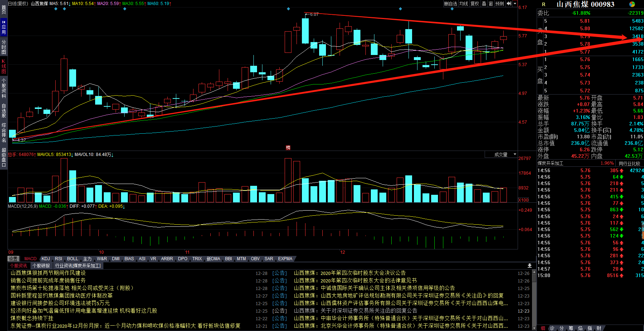
Task: Select the BIAS indicator tab
Action: tap(129, 259)
